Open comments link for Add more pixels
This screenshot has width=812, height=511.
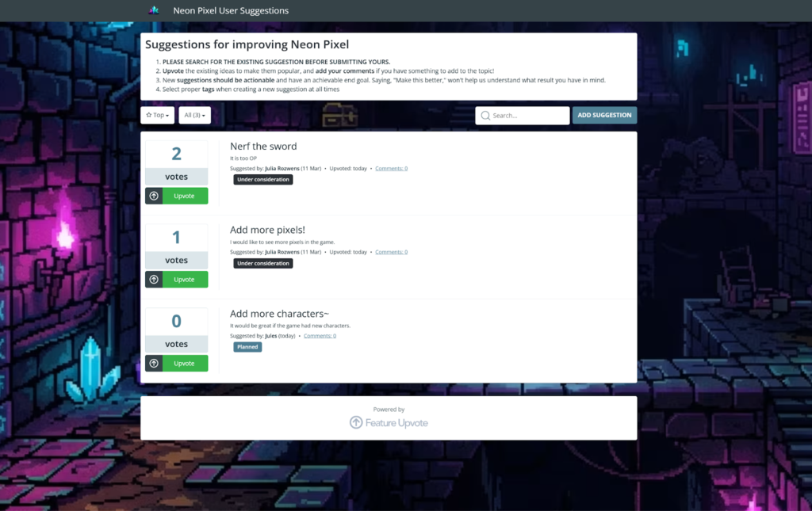[x=391, y=253]
